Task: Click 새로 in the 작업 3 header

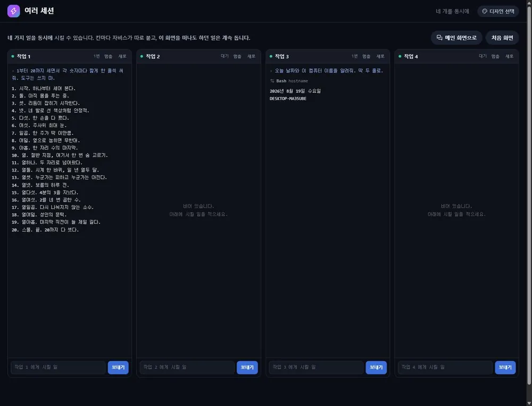Action: click(380, 56)
